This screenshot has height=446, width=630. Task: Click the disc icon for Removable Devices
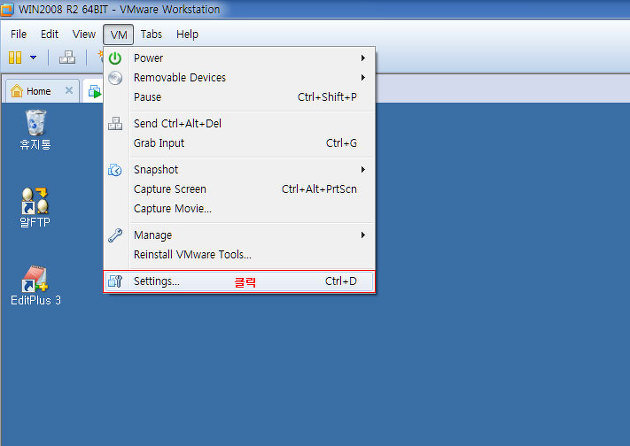[x=115, y=78]
